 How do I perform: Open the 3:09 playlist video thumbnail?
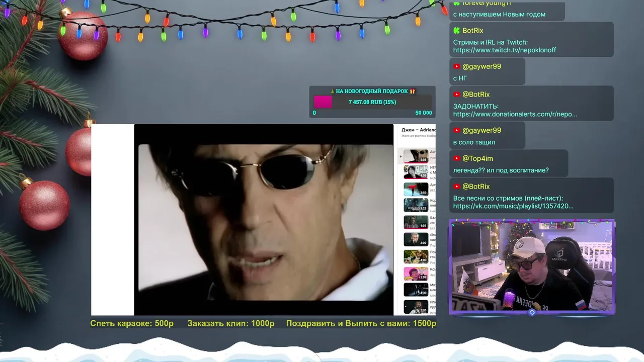(416, 239)
